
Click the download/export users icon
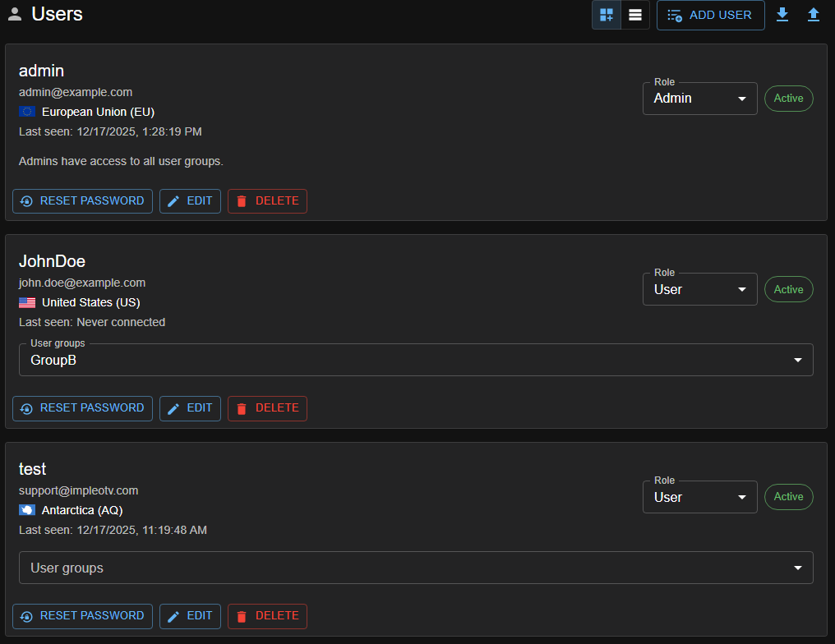(x=782, y=14)
